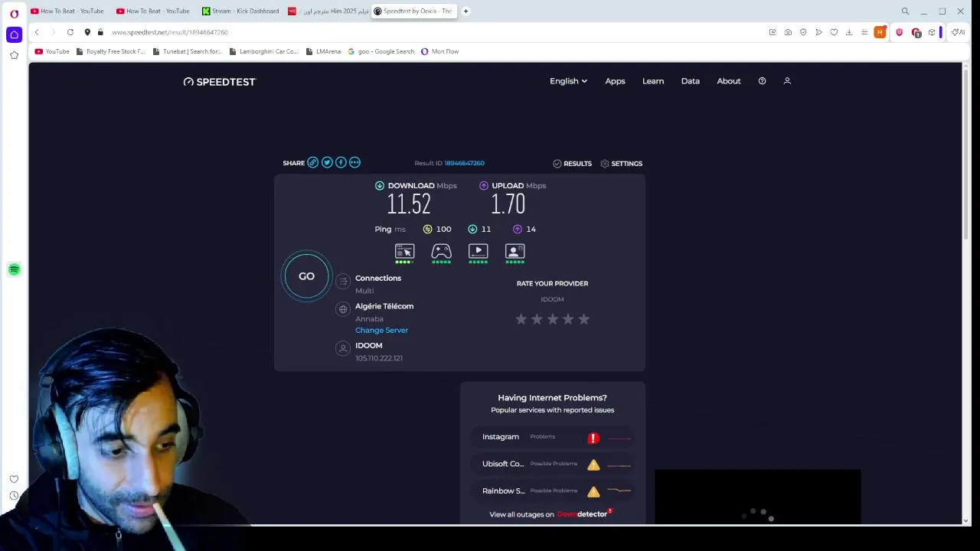Open Opera sidebar bookmarks star icon
The image size is (980, 551).
(x=14, y=55)
